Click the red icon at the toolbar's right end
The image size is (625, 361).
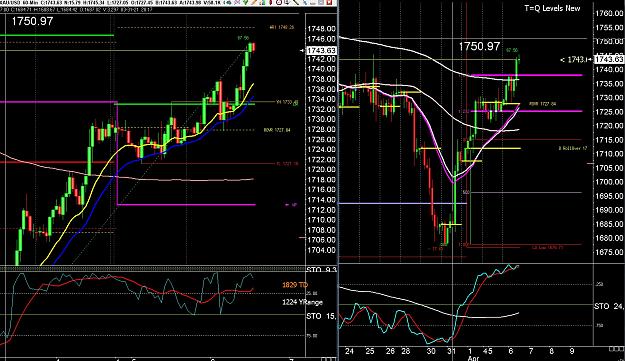329,2
